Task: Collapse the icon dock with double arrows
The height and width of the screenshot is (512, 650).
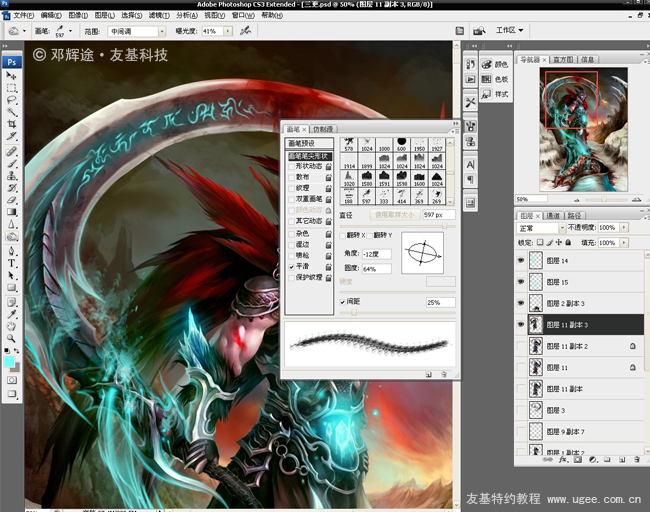Action: point(474,46)
